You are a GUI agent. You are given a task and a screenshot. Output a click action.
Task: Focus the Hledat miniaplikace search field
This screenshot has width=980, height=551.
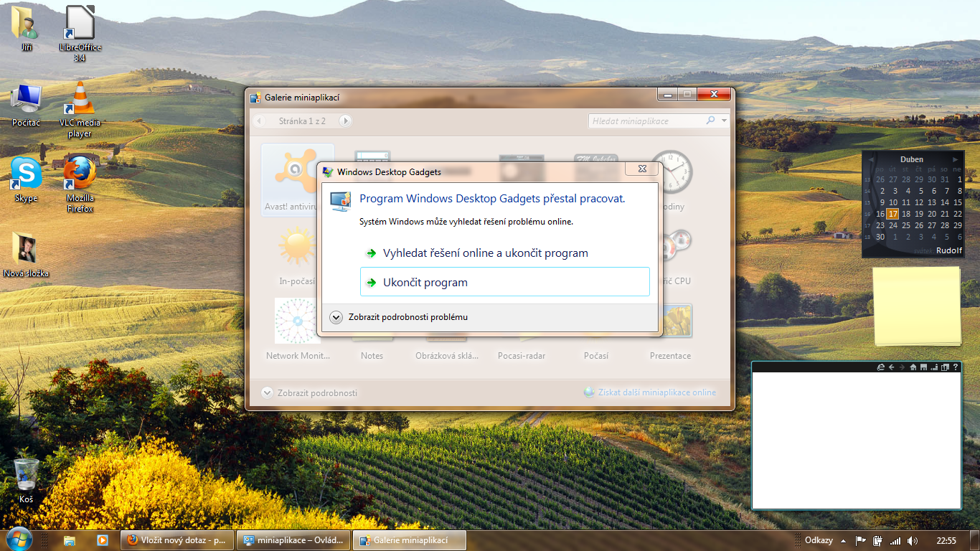click(x=646, y=121)
